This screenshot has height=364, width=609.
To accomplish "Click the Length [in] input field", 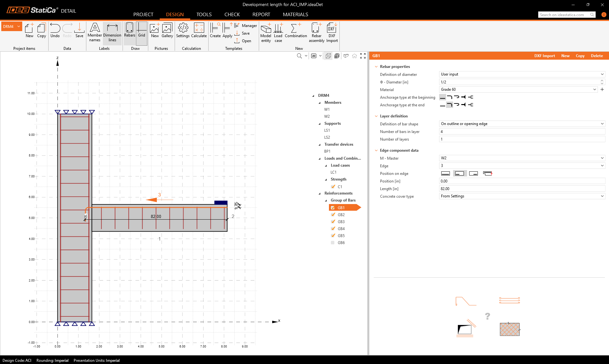I will (x=522, y=189).
